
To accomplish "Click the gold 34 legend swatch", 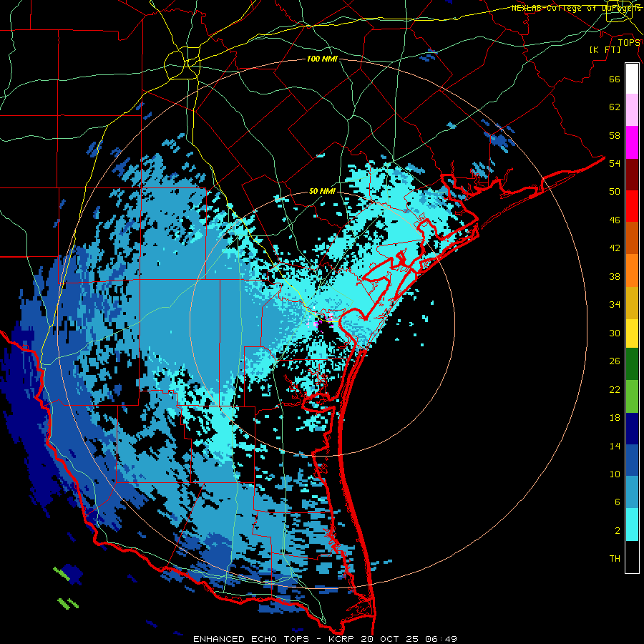I will [632, 303].
